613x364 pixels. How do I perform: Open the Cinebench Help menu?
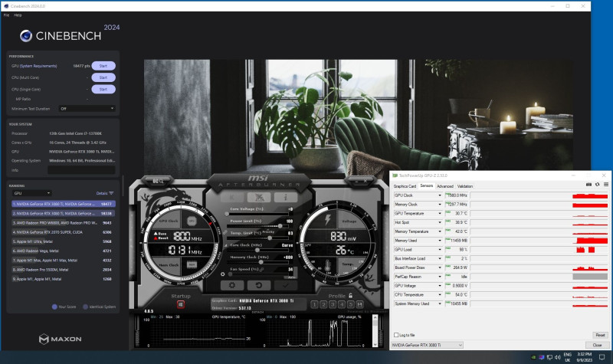(x=18, y=15)
